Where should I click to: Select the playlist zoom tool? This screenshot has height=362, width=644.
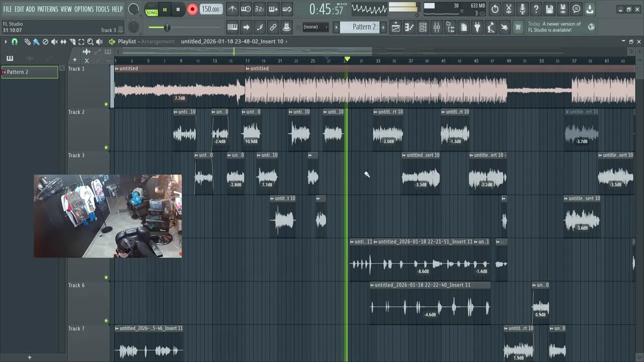tap(91, 42)
